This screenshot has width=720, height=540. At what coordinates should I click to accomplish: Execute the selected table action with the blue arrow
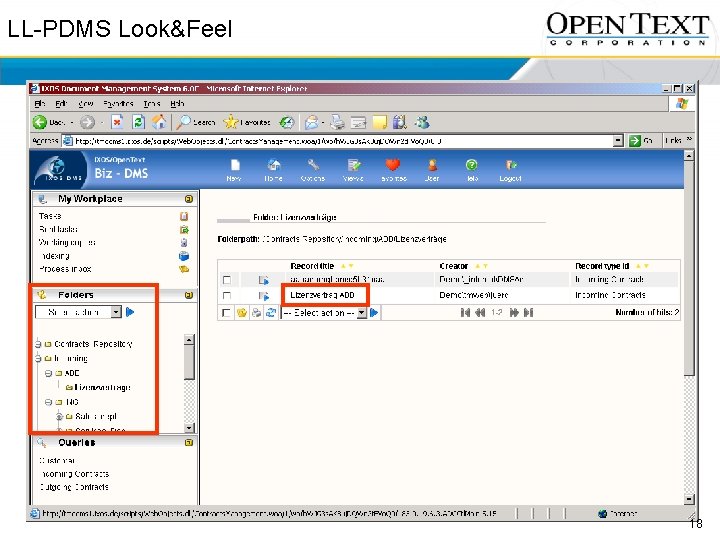click(374, 313)
